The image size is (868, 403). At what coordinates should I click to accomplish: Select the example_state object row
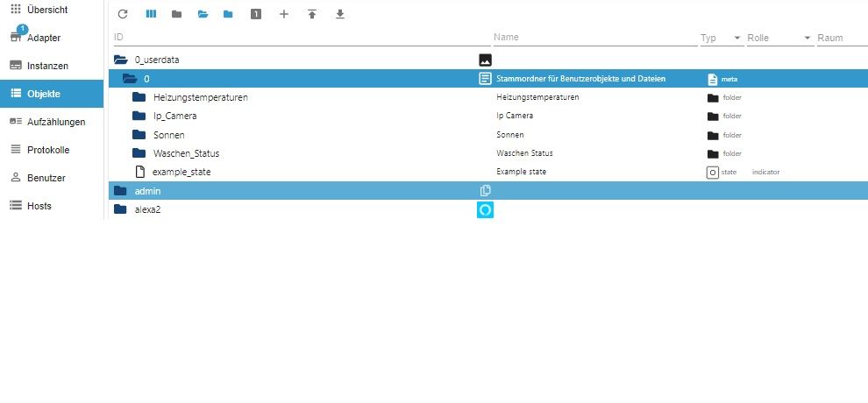click(x=181, y=173)
